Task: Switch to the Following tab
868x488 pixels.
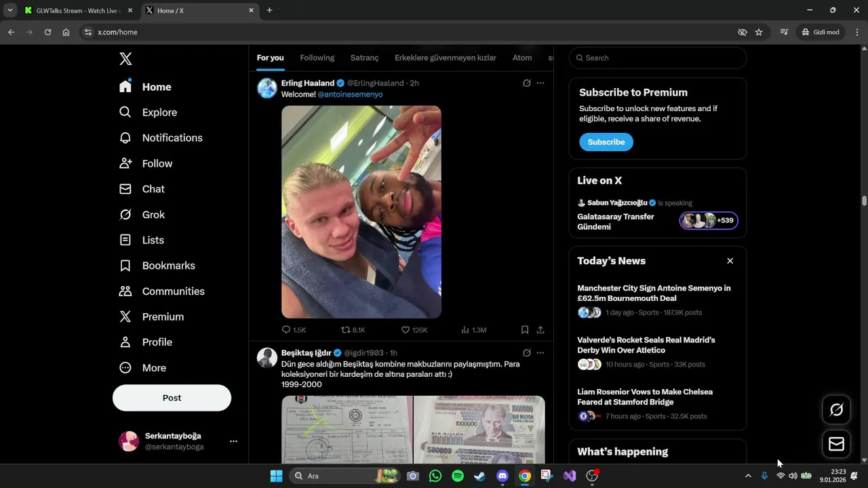Action: click(x=317, y=58)
